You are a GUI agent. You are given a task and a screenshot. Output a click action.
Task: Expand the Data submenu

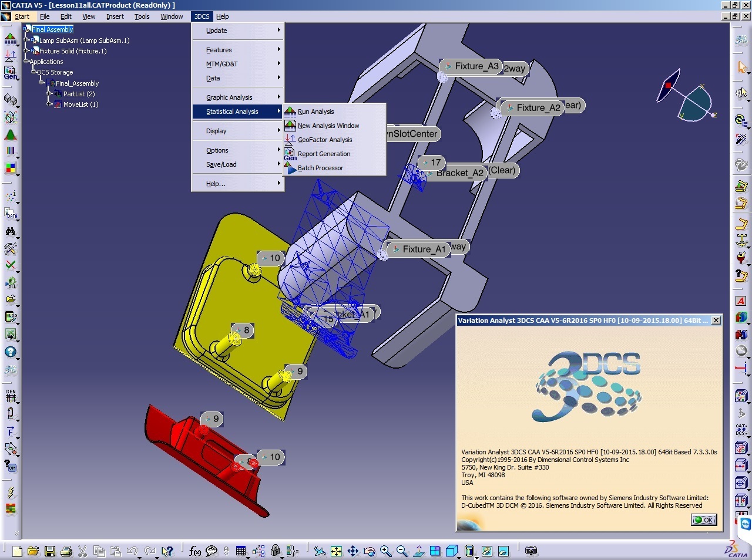pyautogui.click(x=238, y=78)
